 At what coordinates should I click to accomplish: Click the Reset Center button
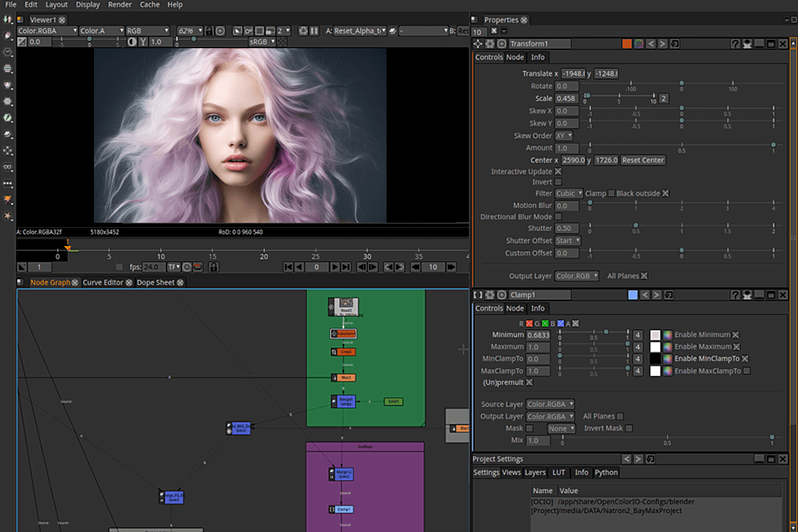[643, 160]
